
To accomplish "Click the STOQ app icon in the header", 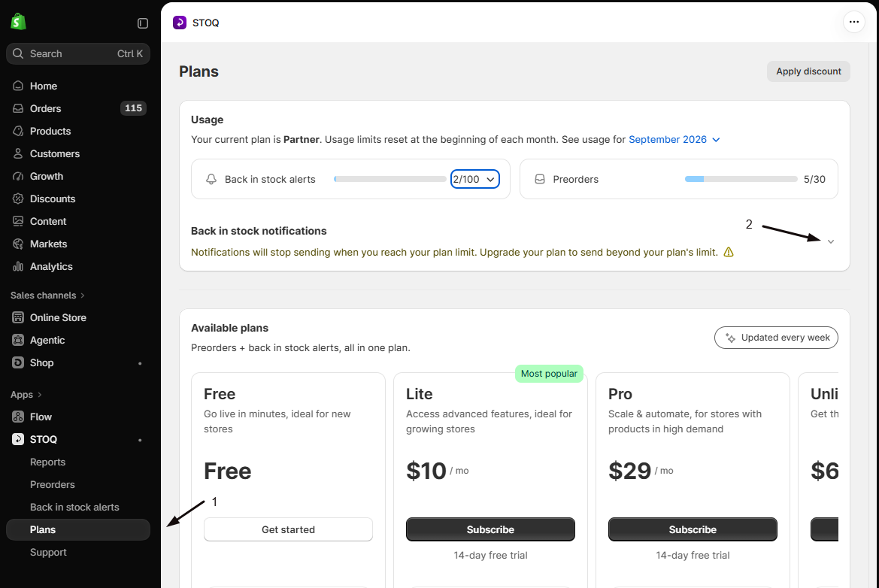I will click(180, 23).
